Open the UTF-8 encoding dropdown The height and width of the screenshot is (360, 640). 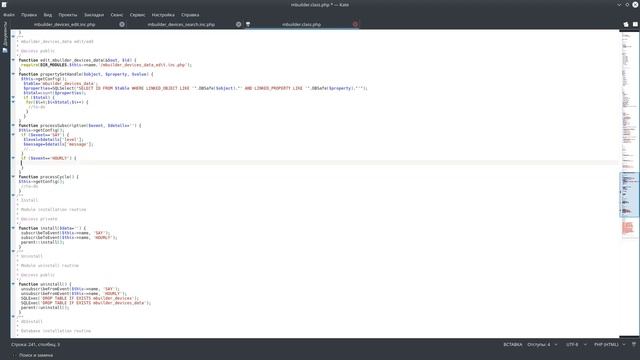coord(576,344)
